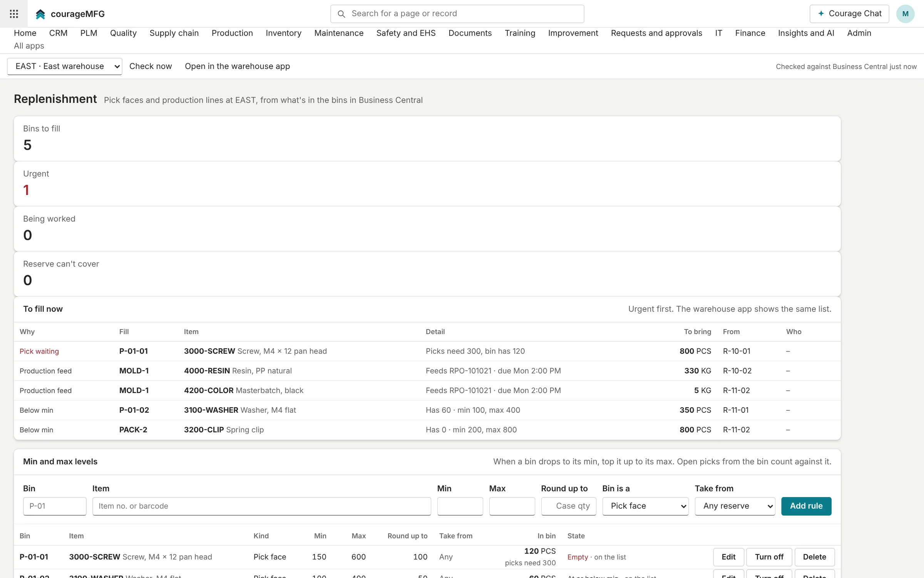Click the search magnifier icon
The width and height of the screenshot is (924, 578).
341,14
